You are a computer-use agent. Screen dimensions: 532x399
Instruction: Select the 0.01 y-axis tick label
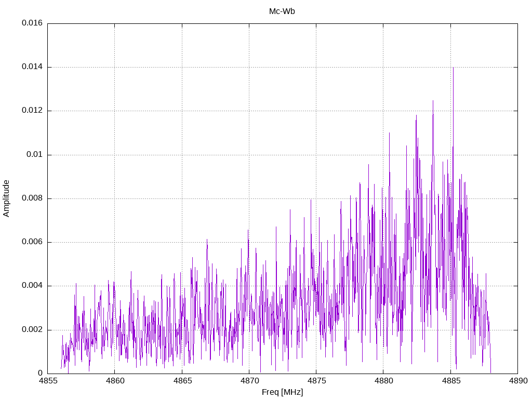point(34,155)
